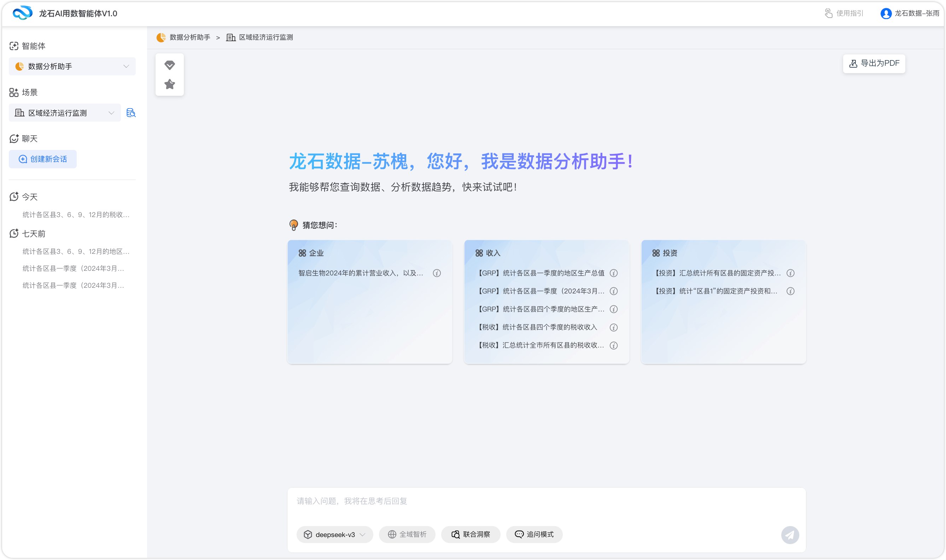Click info icon for 【投资】统计"区县1" question
The image size is (946, 560).
[x=790, y=291]
